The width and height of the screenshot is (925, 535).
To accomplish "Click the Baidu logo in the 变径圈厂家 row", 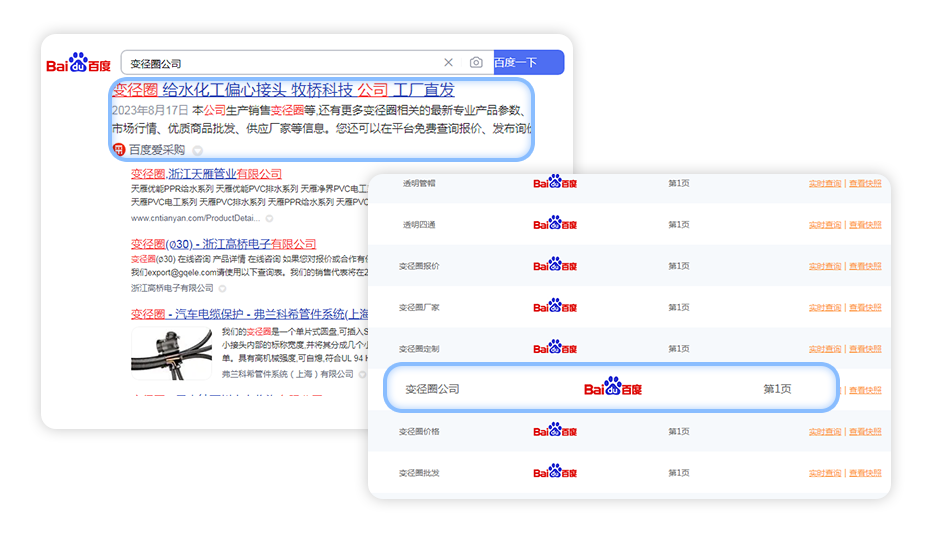I will [x=555, y=306].
